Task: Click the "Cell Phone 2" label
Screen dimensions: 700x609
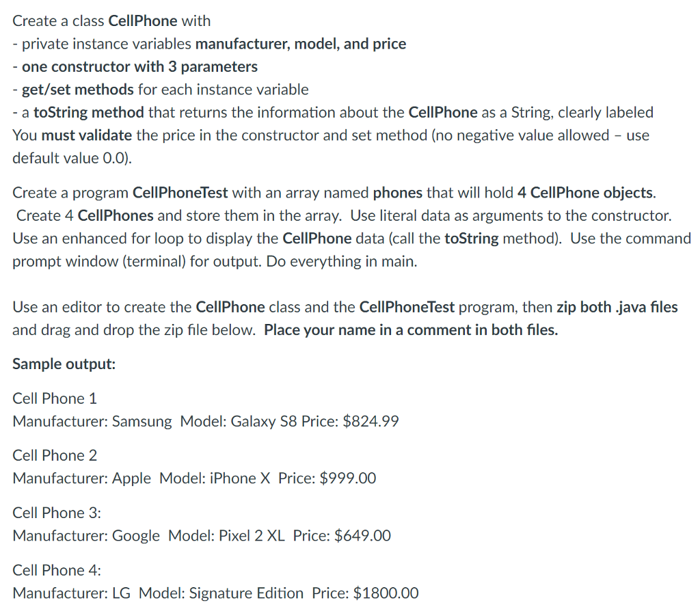Action: coord(55,455)
